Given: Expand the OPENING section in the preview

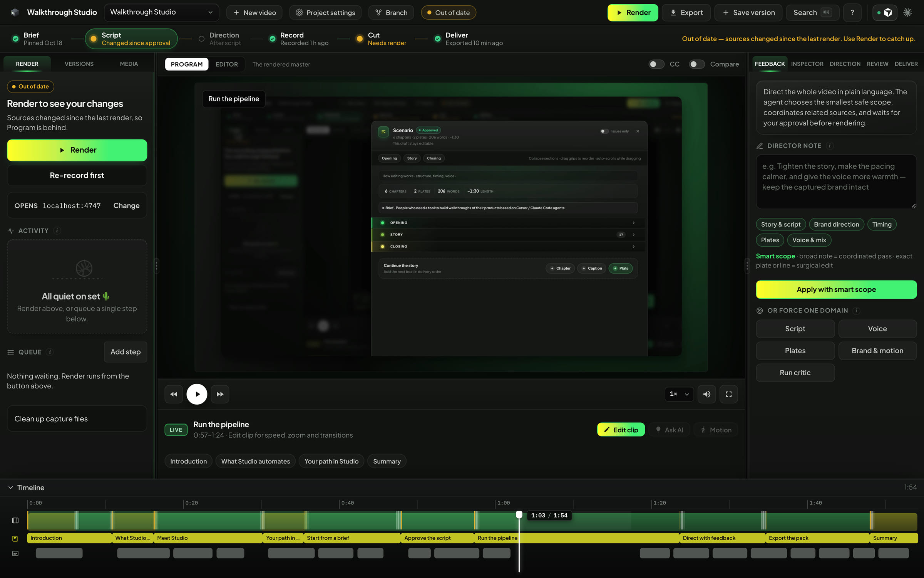Looking at the screenshot, I should click(x=508, y=223).
